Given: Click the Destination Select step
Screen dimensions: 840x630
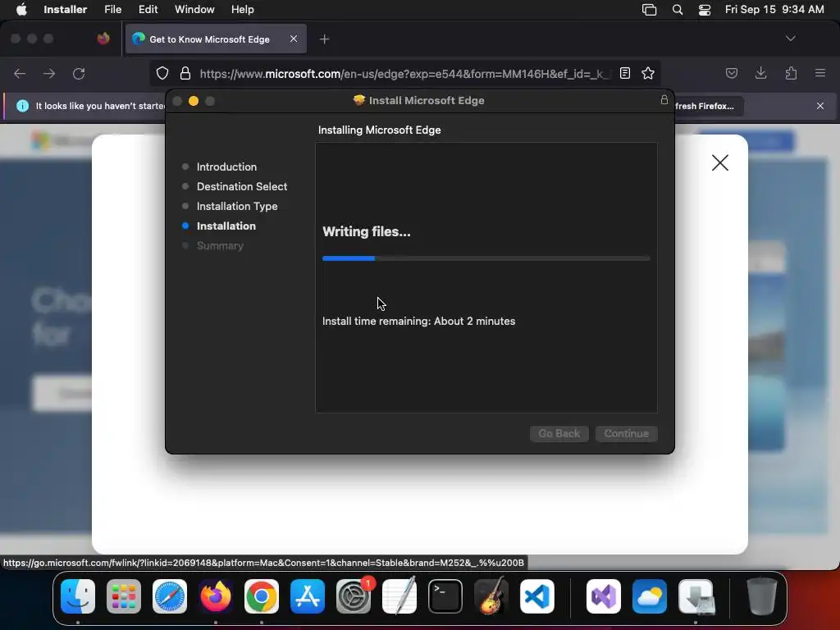Looking at the screenshot, I should point(242,186).
